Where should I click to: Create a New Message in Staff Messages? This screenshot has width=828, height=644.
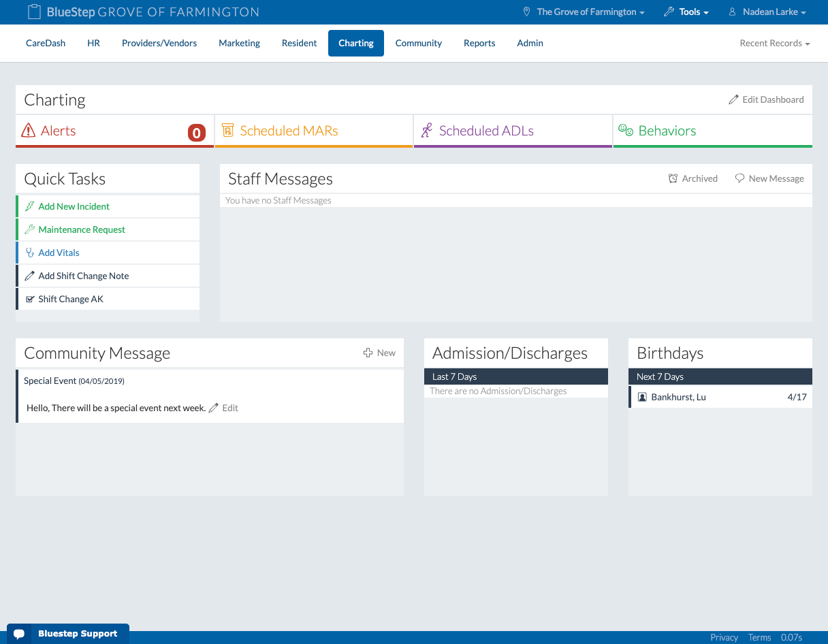tap(769, 178)
